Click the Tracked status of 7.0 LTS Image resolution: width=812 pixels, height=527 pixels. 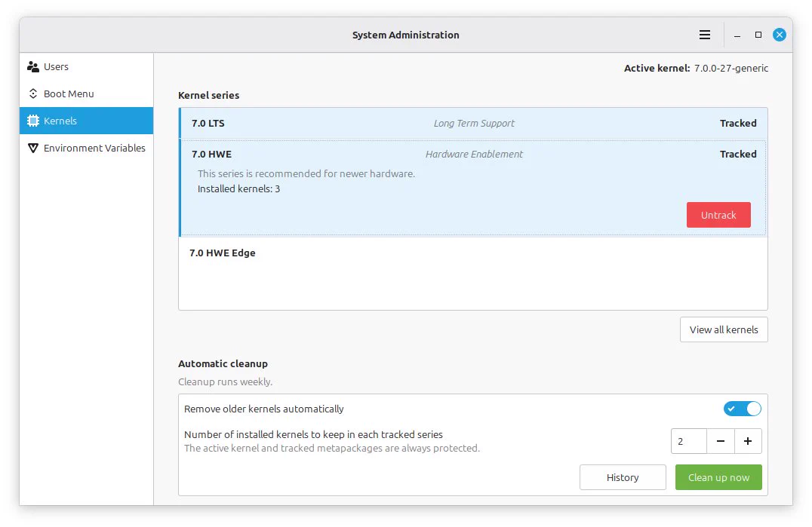[738, 123]
